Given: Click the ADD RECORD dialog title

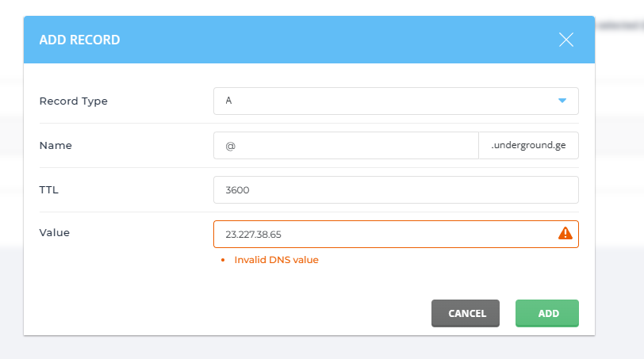Looking at the screenshot, I should 80,40.
